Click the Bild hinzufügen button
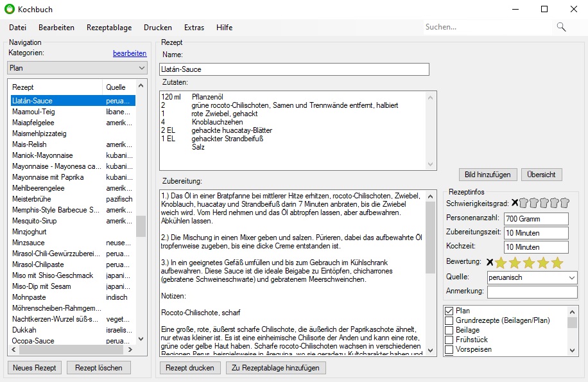 tap(489, 174)
